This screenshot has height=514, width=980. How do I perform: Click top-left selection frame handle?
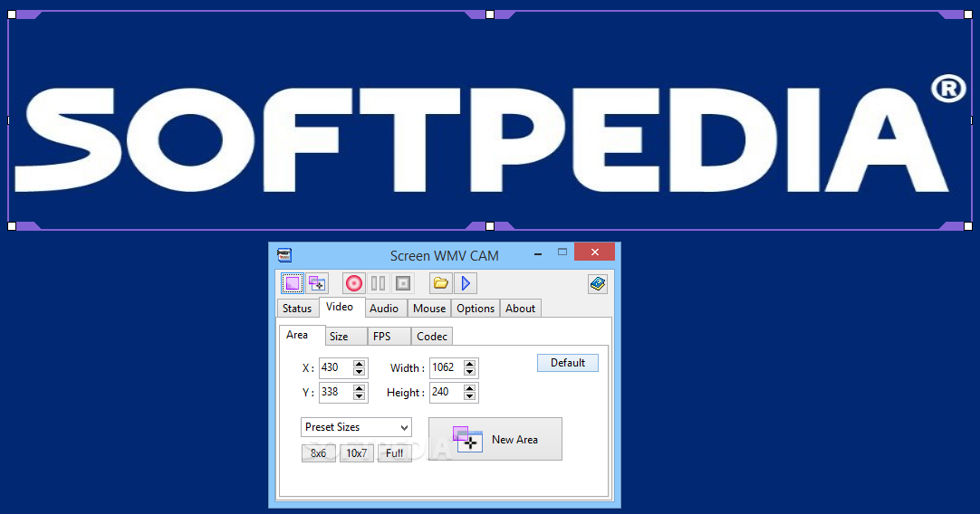pyautogui.click(x=12, y=14)
